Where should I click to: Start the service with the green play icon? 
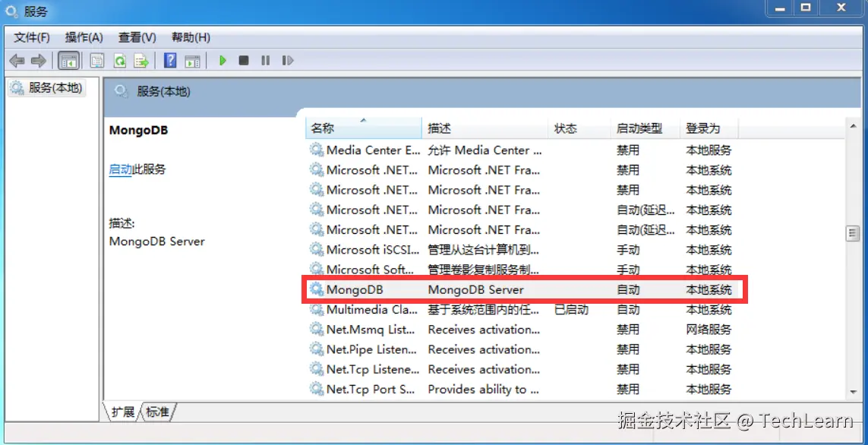(x=223, y=60)
